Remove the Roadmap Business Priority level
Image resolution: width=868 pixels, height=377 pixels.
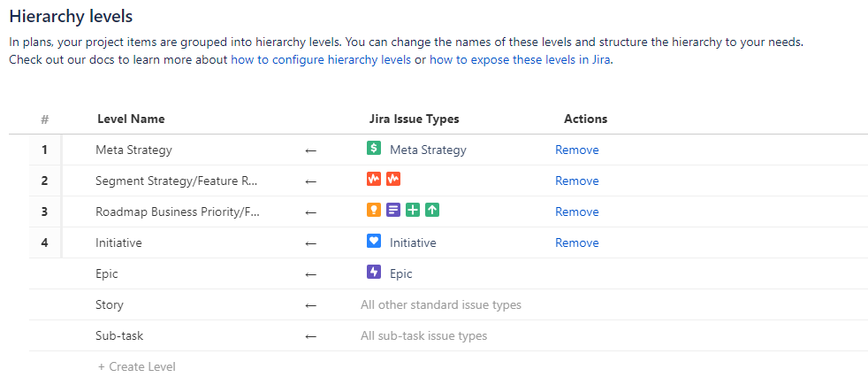tap(576, 212)
